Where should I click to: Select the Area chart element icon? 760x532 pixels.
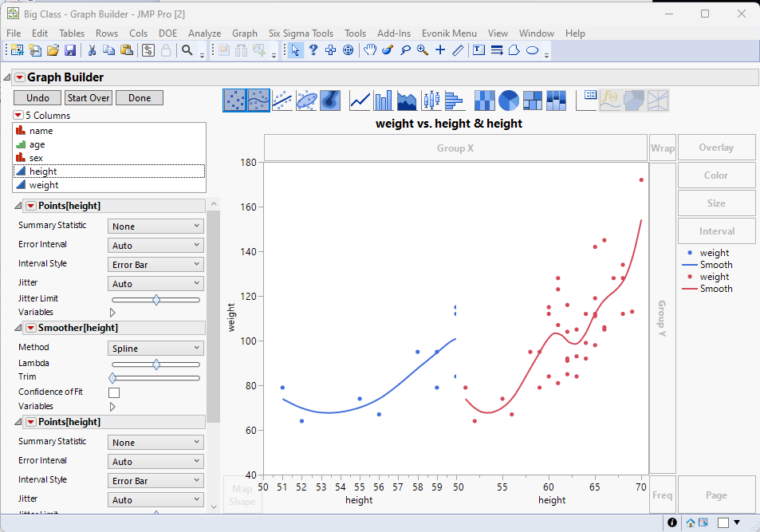407,100
